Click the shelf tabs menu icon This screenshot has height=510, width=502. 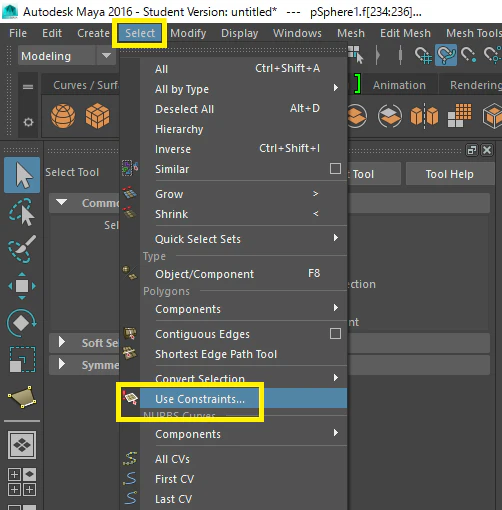pyautogui.click(x=28, y=87)
